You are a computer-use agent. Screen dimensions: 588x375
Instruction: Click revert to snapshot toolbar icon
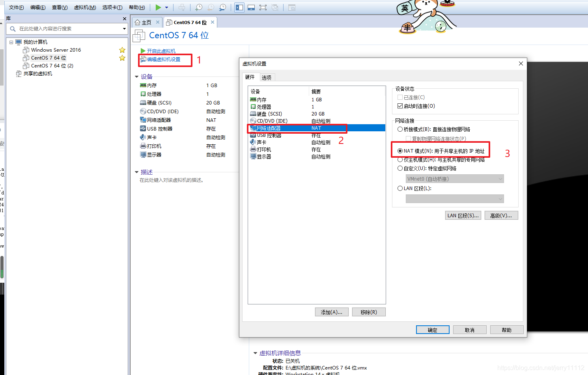coord(211,7)
